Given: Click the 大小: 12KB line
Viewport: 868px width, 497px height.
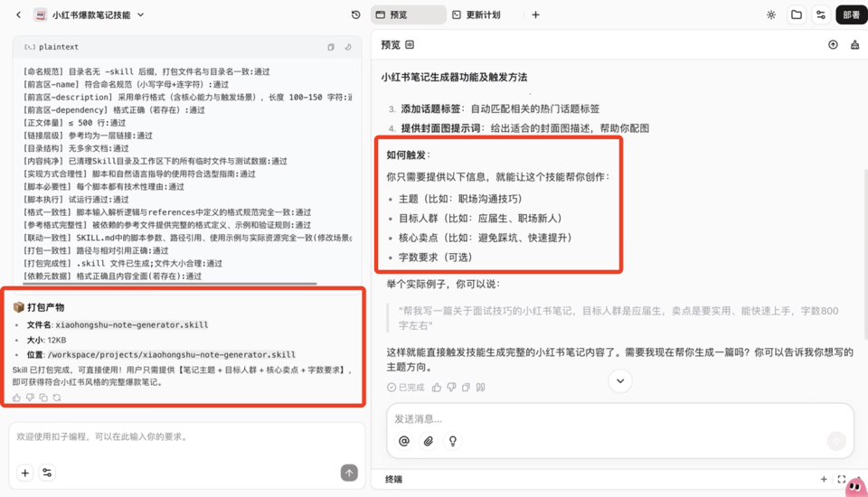Looking at the screenshot, I should click(46, 340).
